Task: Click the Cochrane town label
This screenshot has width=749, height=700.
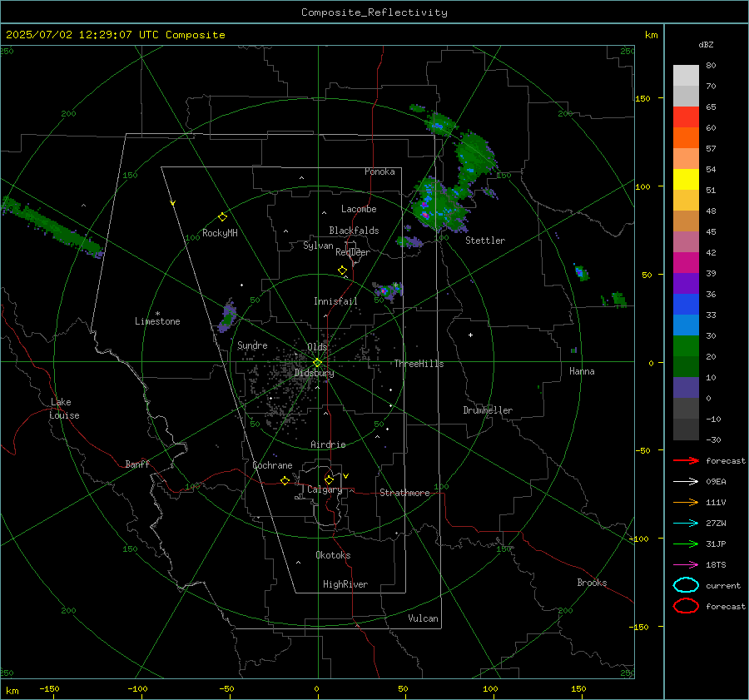Action: click(x=272, y=465)
